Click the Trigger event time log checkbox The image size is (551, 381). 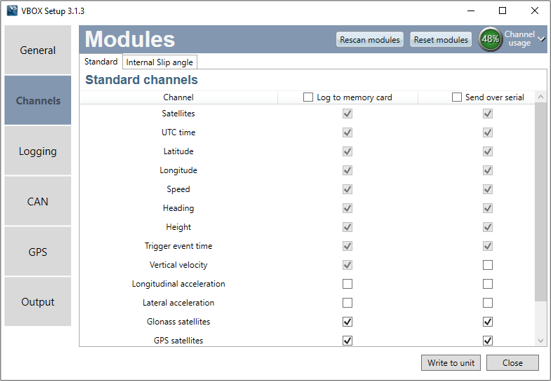(347, 246)
